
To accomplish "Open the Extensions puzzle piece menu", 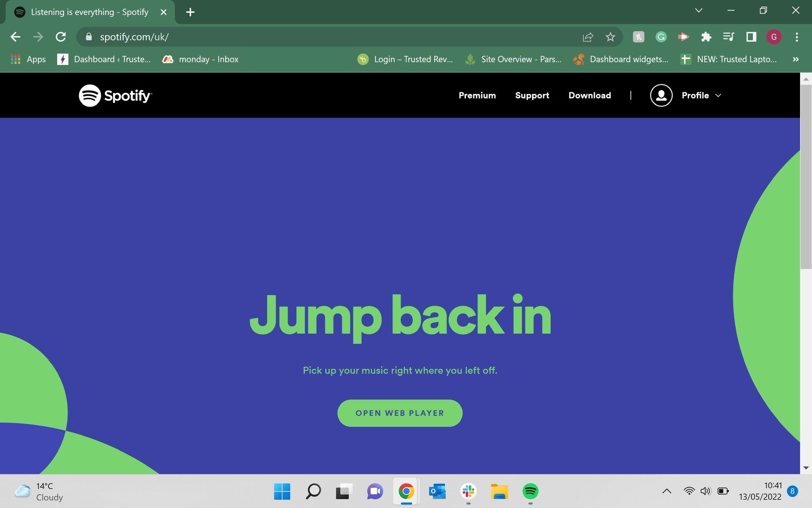I will pyautogui.click(x=706, y=37).
